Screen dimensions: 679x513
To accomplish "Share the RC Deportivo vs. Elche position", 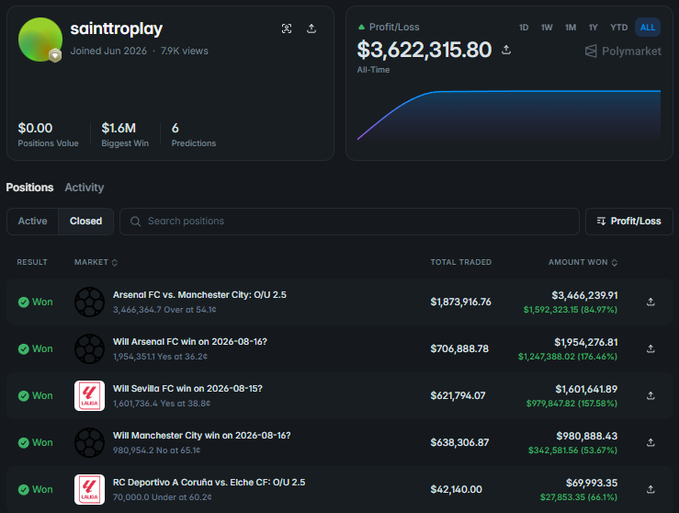I will [x=650, y=489].
